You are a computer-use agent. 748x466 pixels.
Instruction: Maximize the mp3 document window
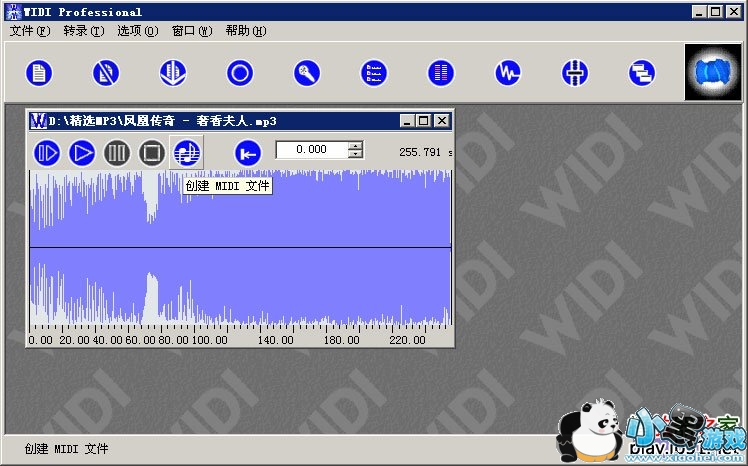(423, 121)
